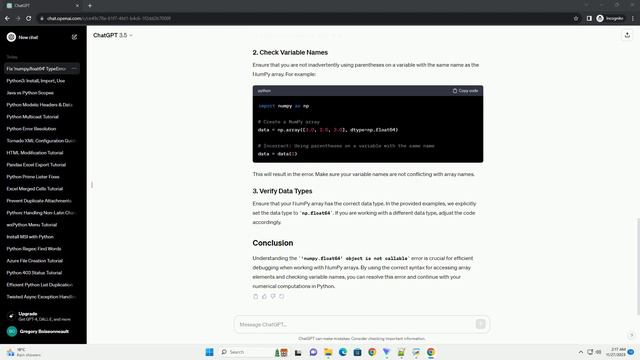The image size is (640, 360).
Task: Open options for the active chat (three dots)
Action: click(74, 69)
